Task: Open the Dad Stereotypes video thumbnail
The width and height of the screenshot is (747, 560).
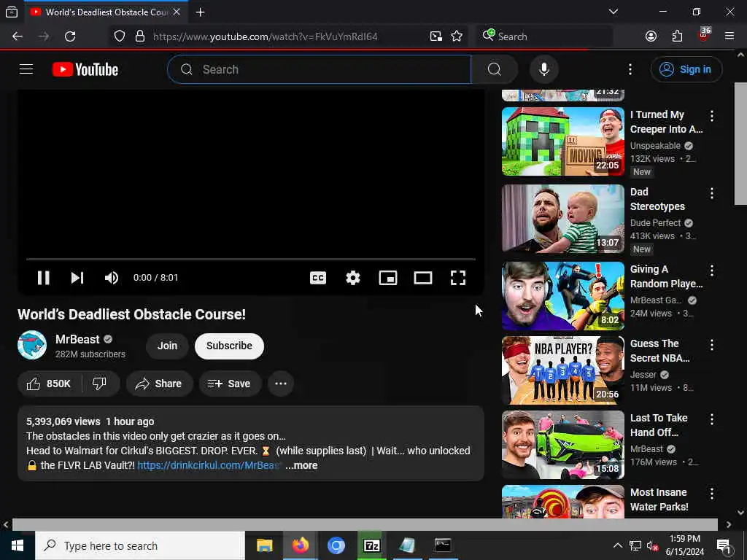Action: coord(563,219)
